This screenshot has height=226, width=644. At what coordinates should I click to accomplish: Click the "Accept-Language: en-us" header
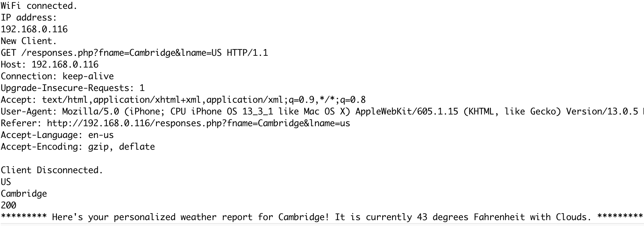click(x=57, y=135)
